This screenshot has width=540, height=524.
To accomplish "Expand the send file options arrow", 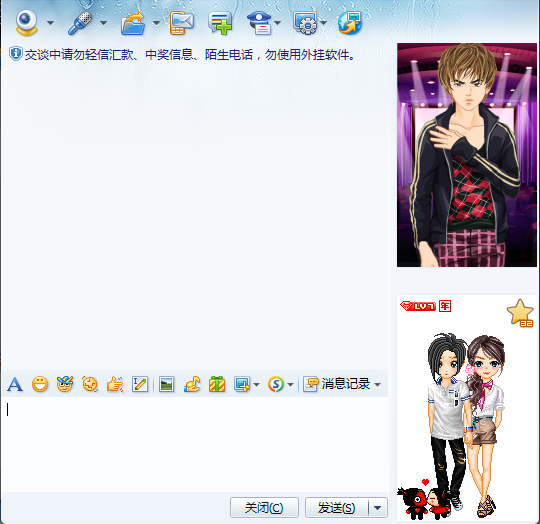I will pyautogui.click(x=156, y=23).
